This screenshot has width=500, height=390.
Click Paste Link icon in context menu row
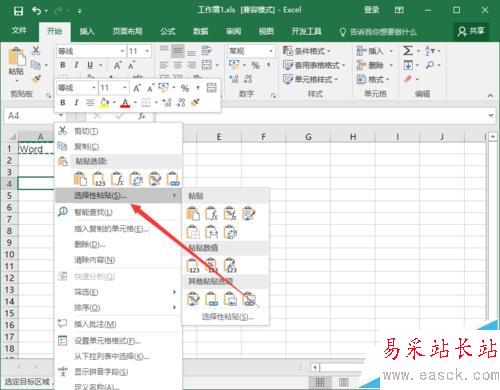tap(173, 179)
